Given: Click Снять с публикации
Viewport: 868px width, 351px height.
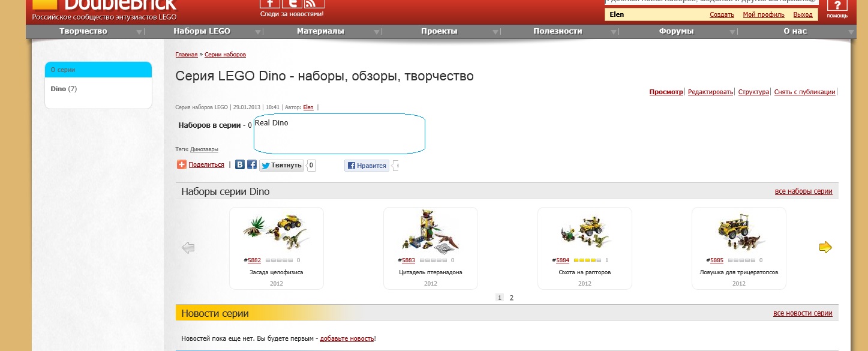Looking at the screenshot, I should pyautogui.click(x=804, y=92).
